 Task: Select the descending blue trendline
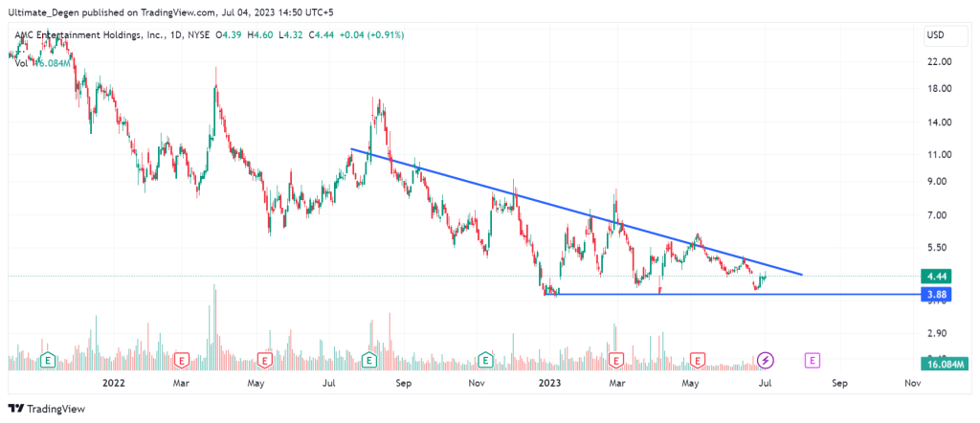coord(575,211)
